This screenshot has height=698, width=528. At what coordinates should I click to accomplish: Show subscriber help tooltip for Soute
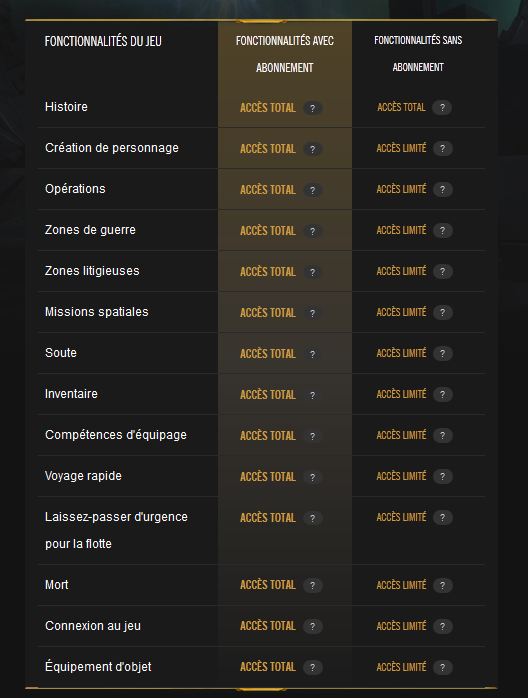[x=313, y=354]
